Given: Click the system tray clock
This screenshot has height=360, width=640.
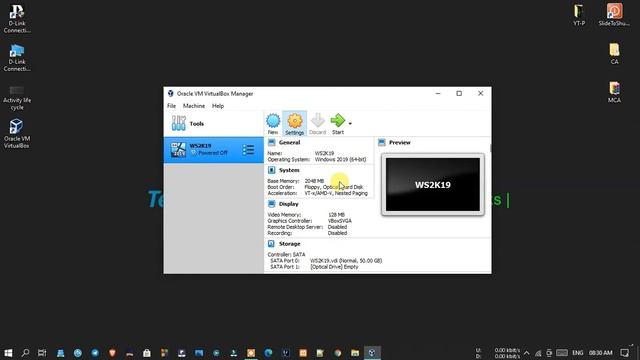Looking at the screenshot, I should pyautogui.click(x=600, y=353).
